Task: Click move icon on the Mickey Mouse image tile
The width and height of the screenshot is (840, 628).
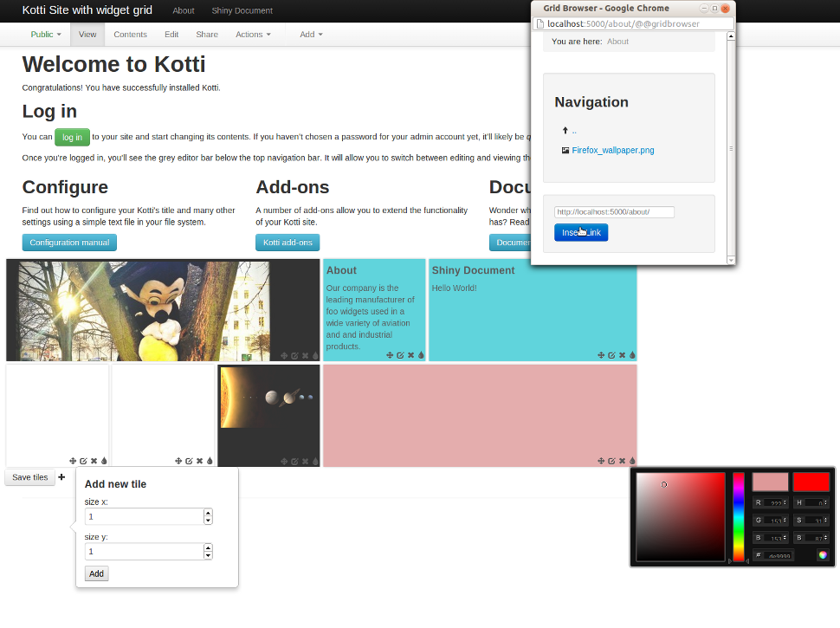Action: click(x=284, y=356)
